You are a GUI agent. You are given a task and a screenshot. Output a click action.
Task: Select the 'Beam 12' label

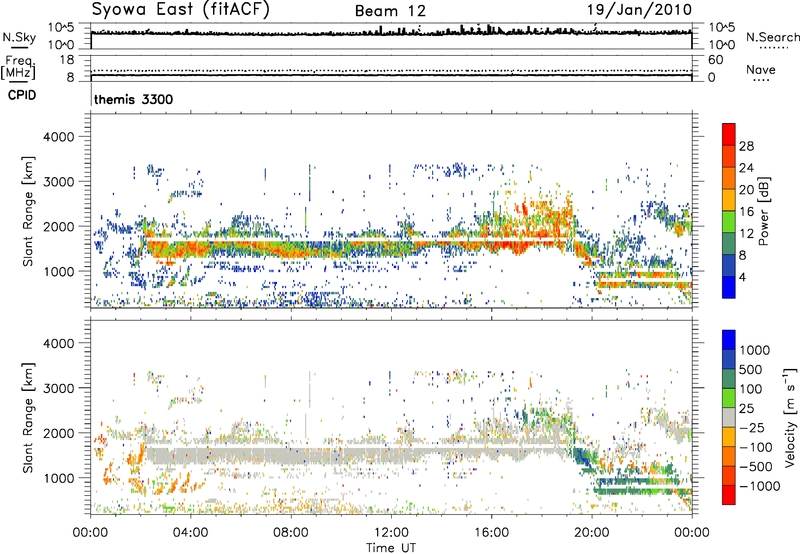pyautogui.click(x=390, y=11)
